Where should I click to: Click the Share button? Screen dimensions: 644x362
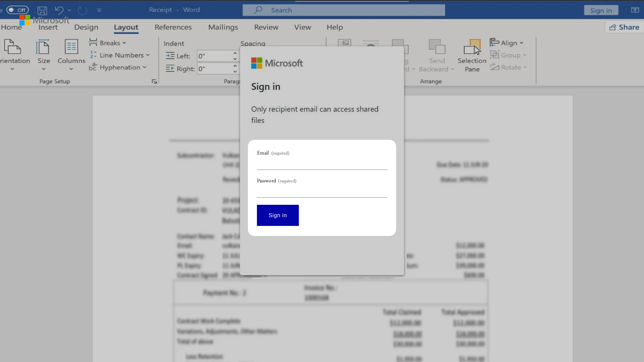pyautogui.click(x=624, y=27)
